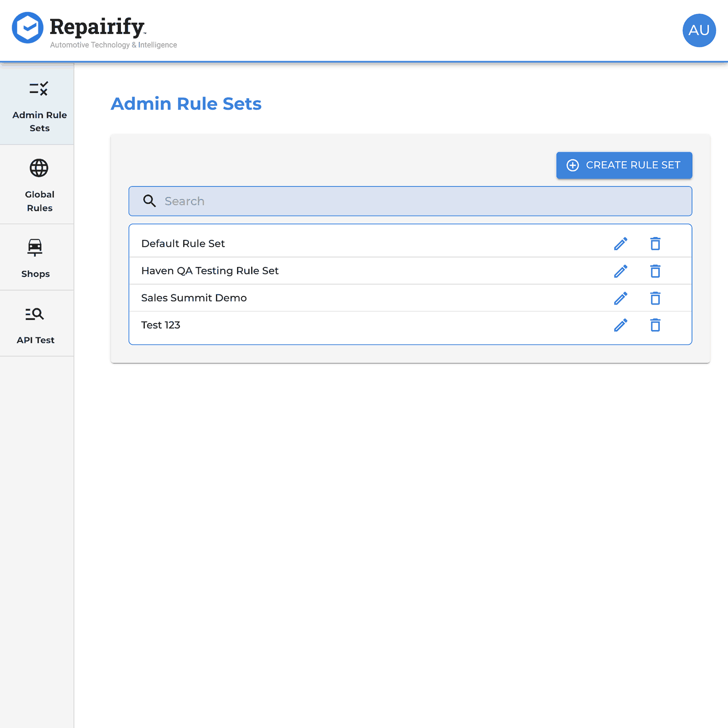Click the search magnifier icon
The height and width of the screenshot is (728, 728).
pos(149,201)
